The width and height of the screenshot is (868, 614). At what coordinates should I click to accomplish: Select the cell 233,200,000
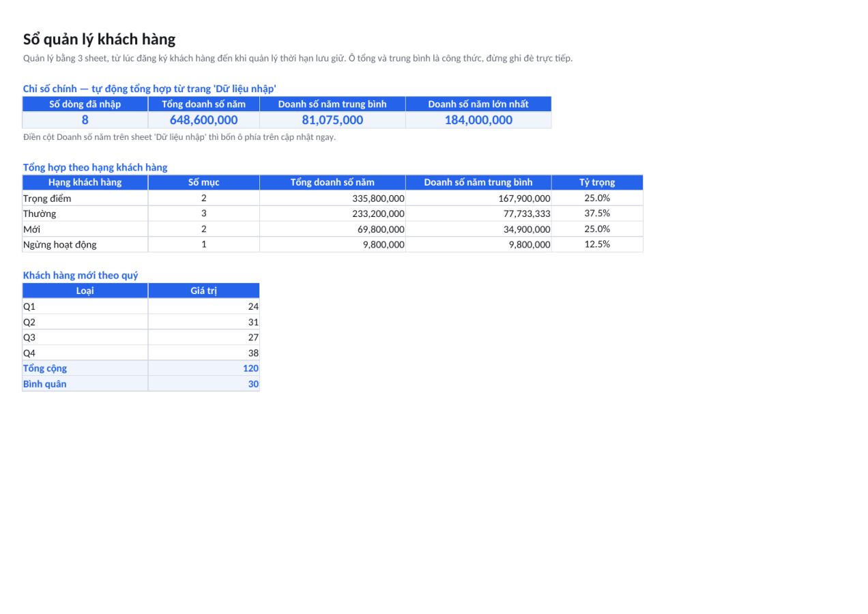[x=333, y=214]
